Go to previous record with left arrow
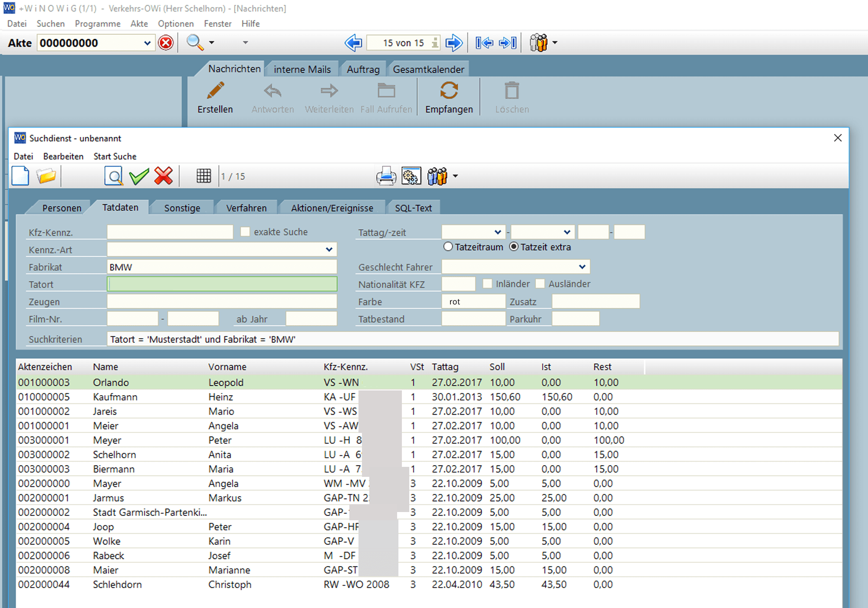 pos(353,43)
